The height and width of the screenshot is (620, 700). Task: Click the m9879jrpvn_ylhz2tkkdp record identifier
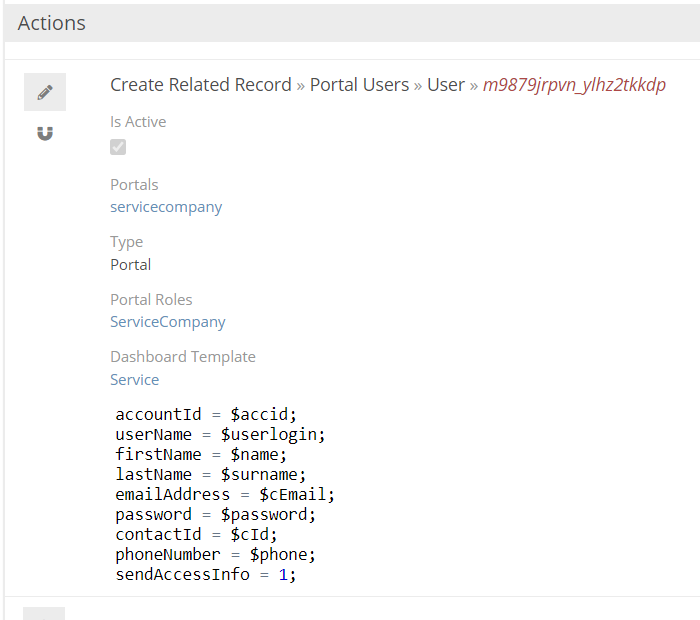(x=574, y=85)
